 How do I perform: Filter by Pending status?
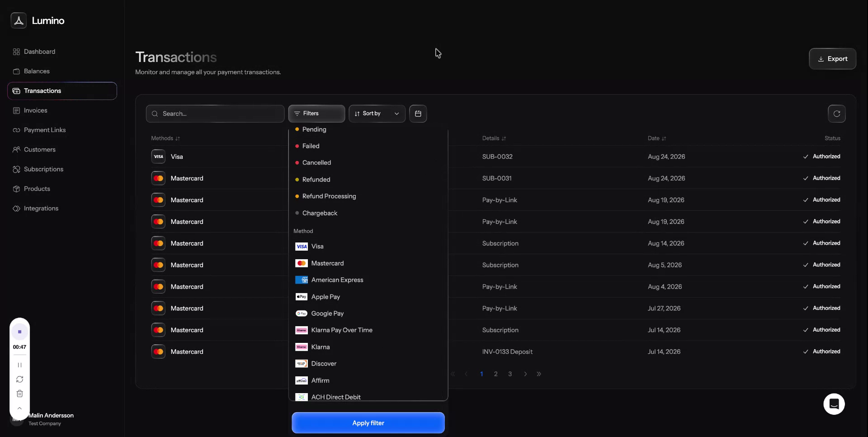pos(368,129)
